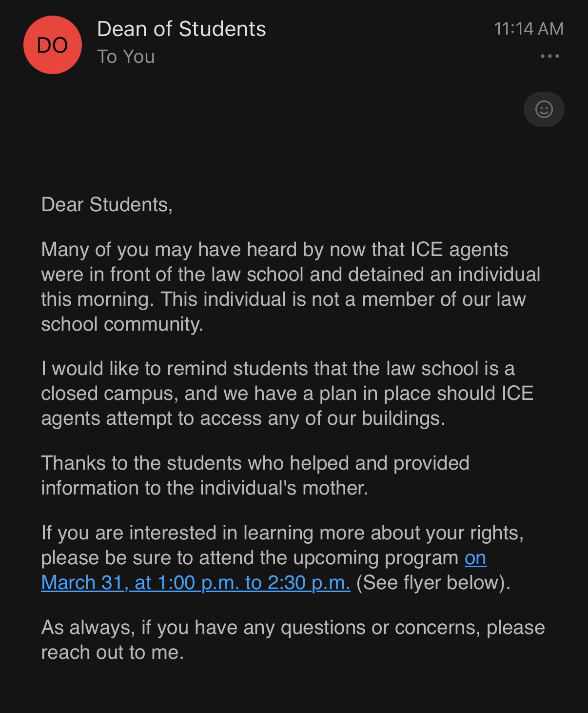Open the three-dot more options menu

[x=549, y=56]
